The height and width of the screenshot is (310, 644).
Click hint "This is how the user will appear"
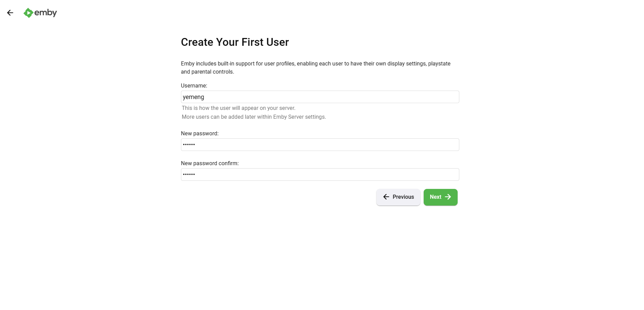tap(238, 108)
